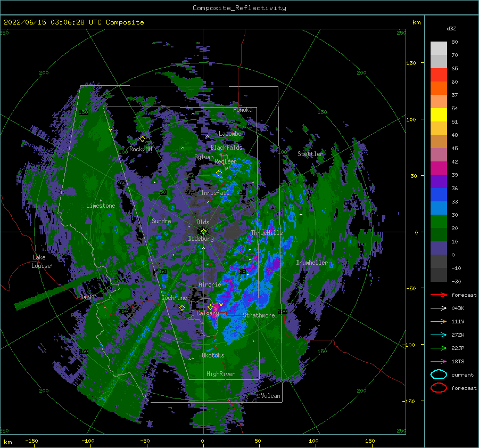The height and width of the screenshot is (448, 479).
Task: Click the Stettler label
Action: pos(310,154)
